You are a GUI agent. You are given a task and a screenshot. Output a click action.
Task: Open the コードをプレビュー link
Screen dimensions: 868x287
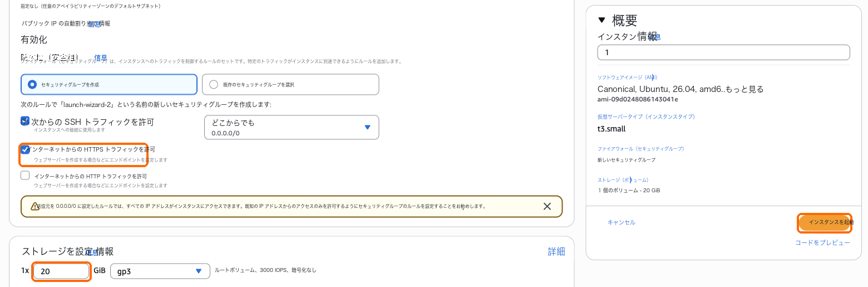coord(822,242)
